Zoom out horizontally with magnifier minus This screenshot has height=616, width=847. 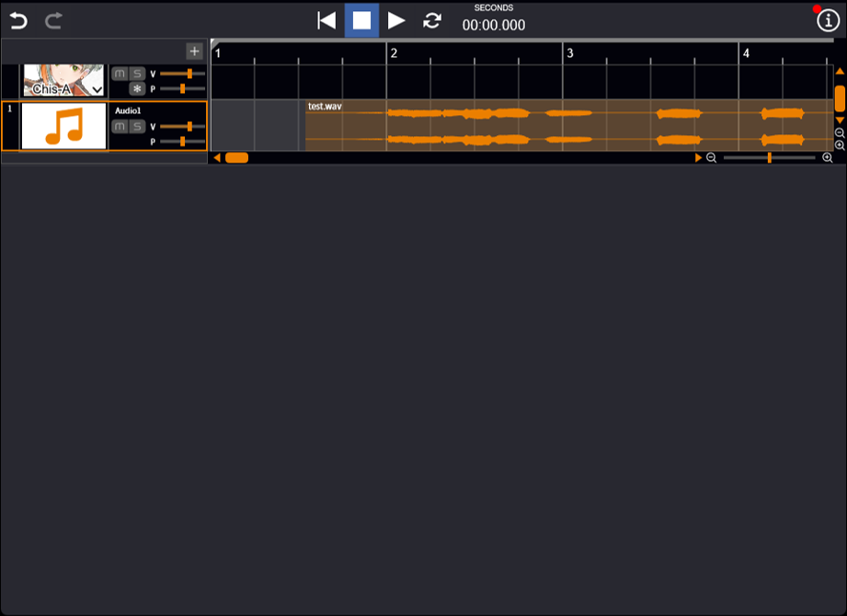712,157
